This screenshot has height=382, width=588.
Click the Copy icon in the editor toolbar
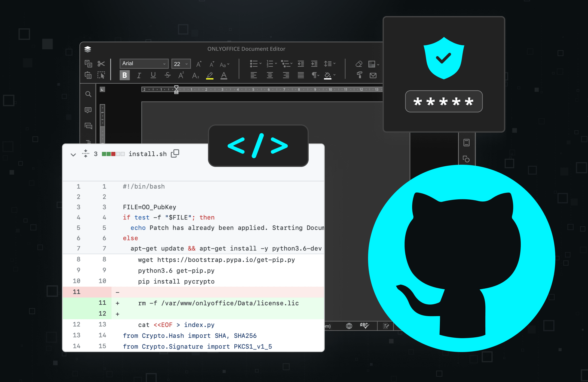[88, 64]
